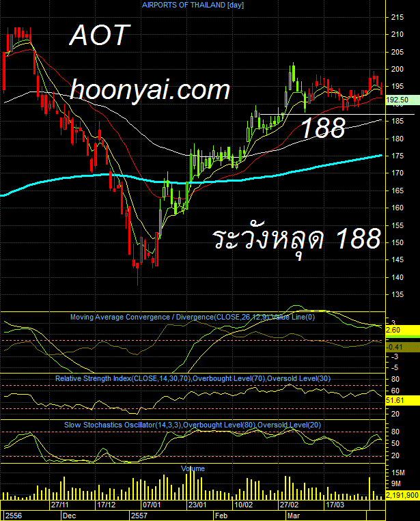
Task: Click the 150 price axis label
Action: pos(397,242)
